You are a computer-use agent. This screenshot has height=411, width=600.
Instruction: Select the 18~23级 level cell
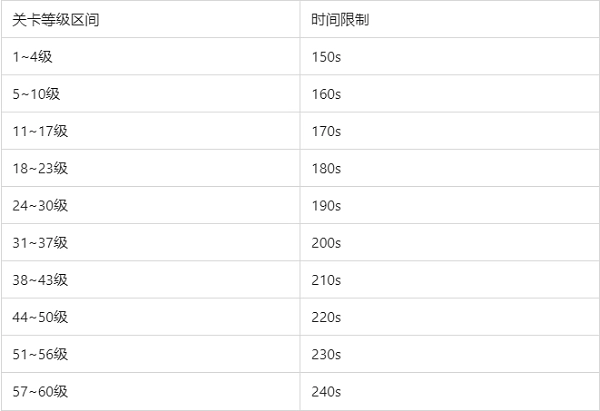click(40, 168)
